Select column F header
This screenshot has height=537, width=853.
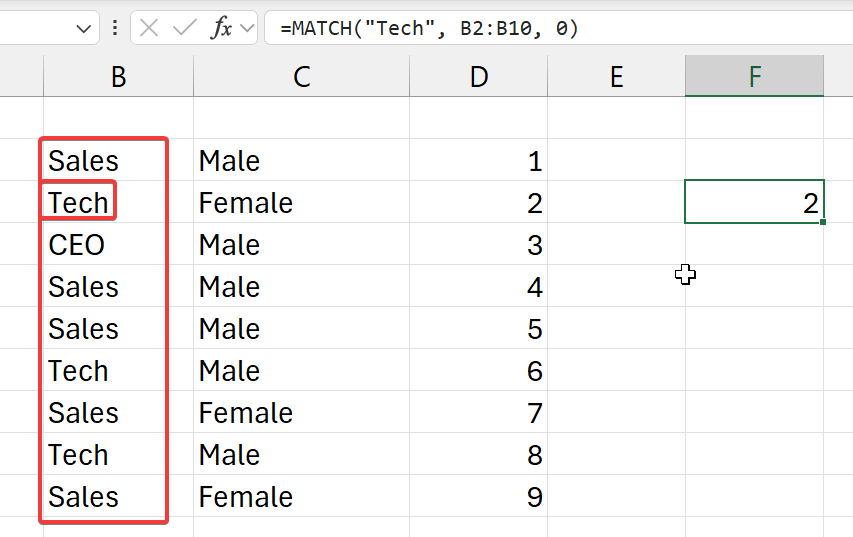coord(754,76)
